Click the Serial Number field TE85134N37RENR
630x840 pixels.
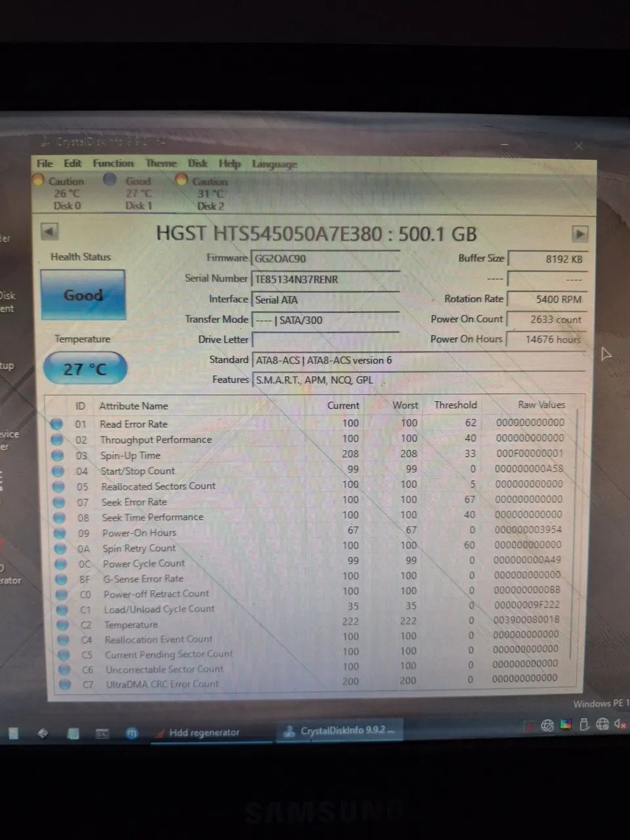(325, 279)
